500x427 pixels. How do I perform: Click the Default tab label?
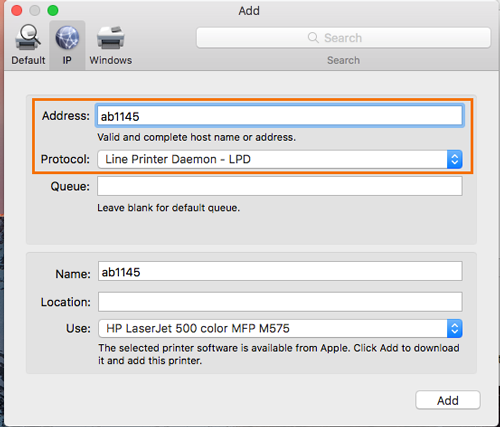tap(28, 60)
